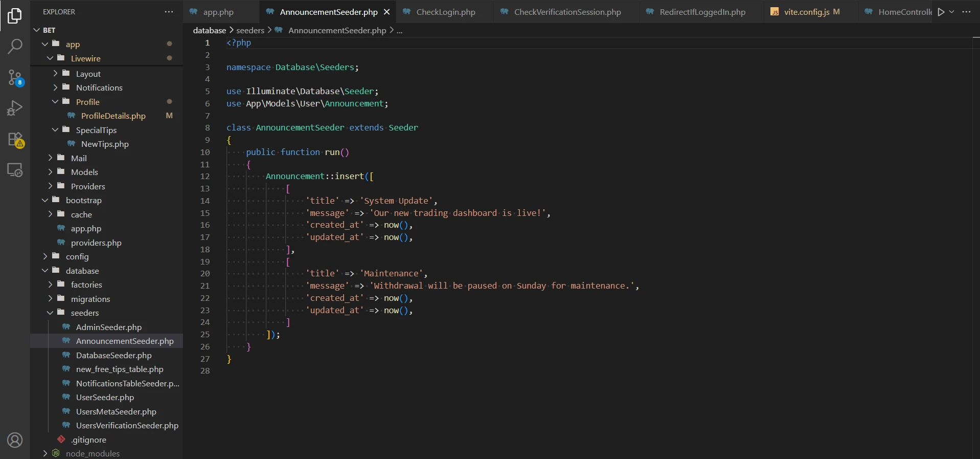Open the Search view icon

click(15, 47)
